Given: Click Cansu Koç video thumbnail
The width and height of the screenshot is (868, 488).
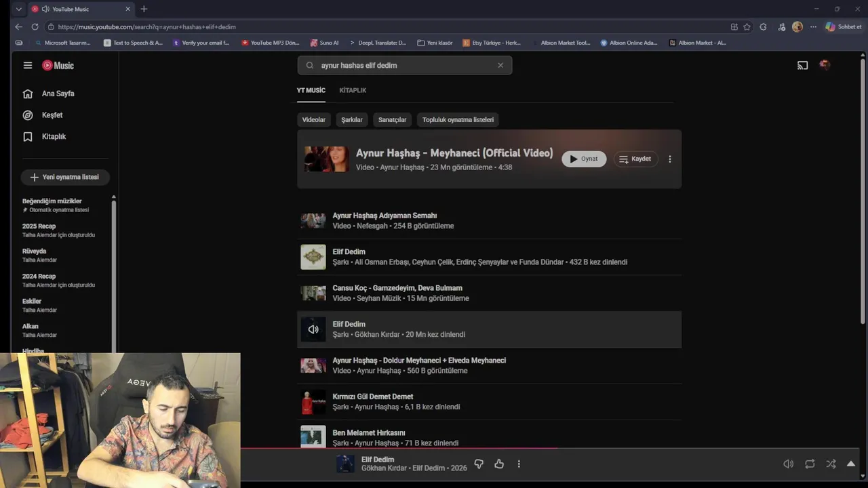Looking at the screenshot, I should (x=313, y=293).
